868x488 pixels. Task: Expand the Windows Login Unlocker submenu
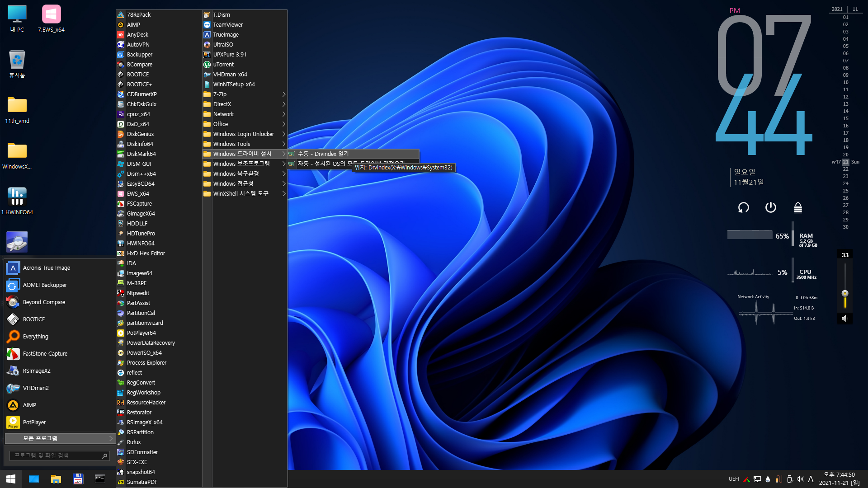click(245, 134)
